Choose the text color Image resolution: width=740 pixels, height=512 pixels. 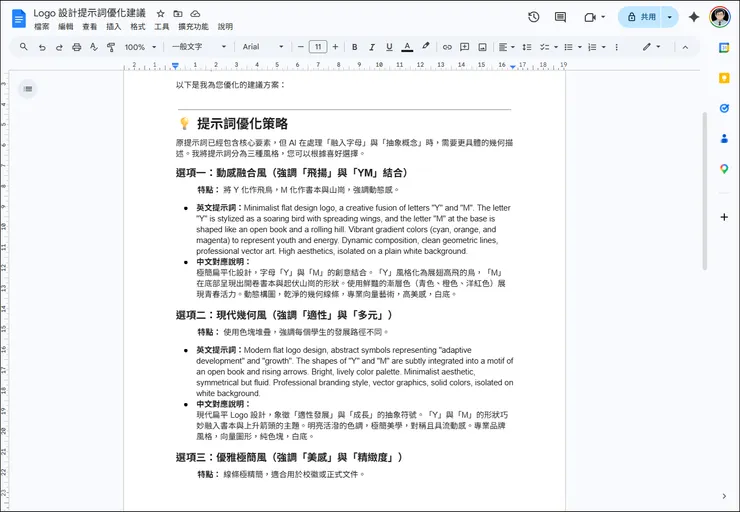[x=407, y=47]
